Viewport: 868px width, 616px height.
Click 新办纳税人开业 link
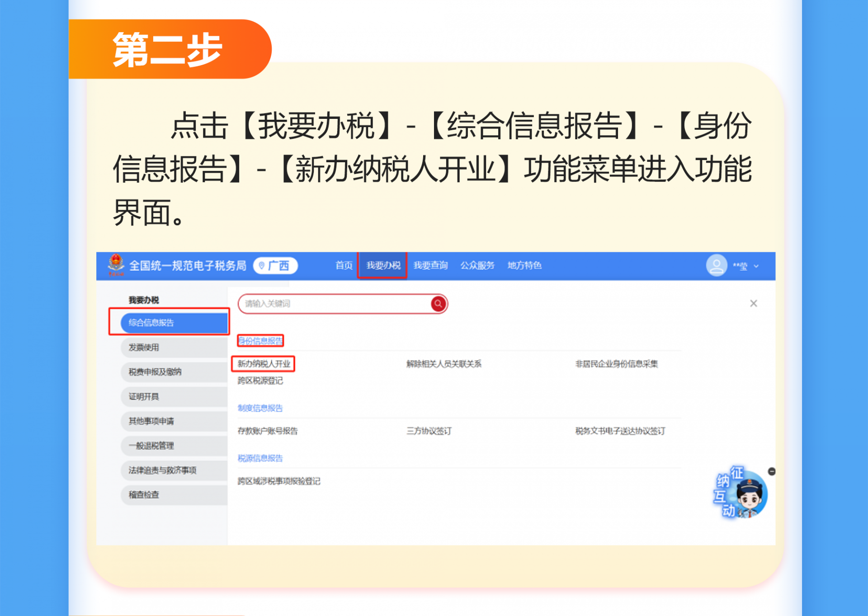point(264,363)
